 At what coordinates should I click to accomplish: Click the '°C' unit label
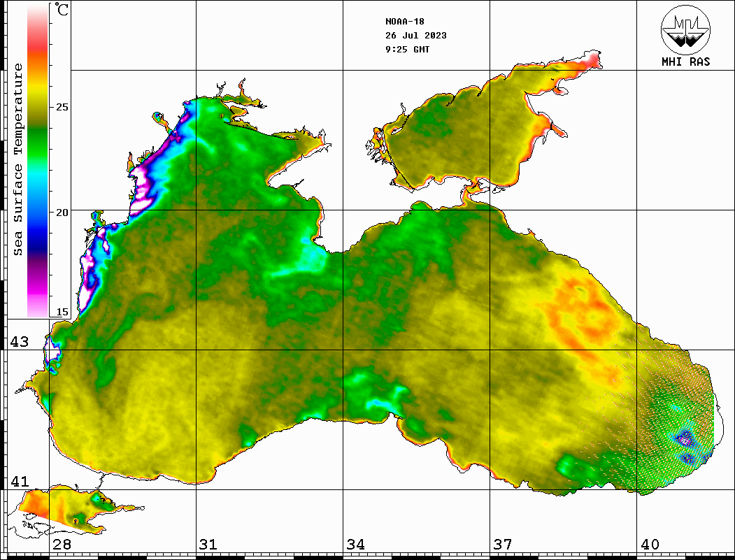coord(62,9)
